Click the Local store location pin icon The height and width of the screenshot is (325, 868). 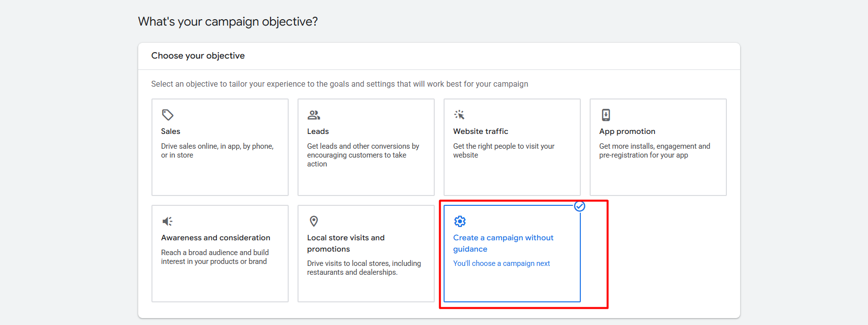tap(314, 221)
